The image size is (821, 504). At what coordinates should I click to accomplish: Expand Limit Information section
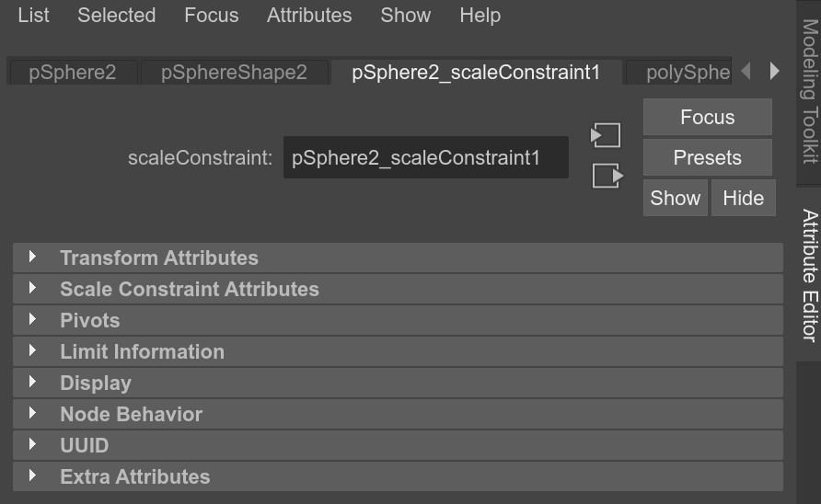tap(398, 351)
